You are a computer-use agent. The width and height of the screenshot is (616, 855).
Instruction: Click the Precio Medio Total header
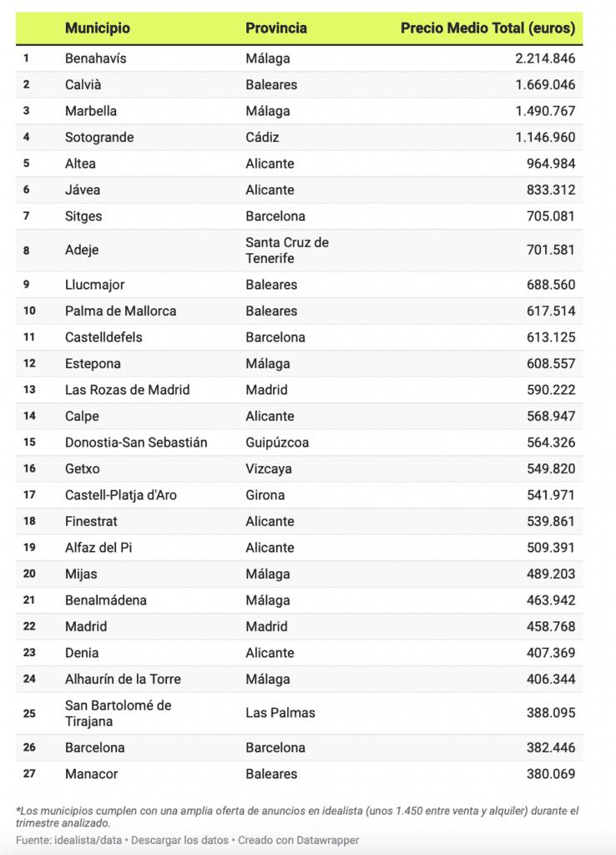coord(487,28)
